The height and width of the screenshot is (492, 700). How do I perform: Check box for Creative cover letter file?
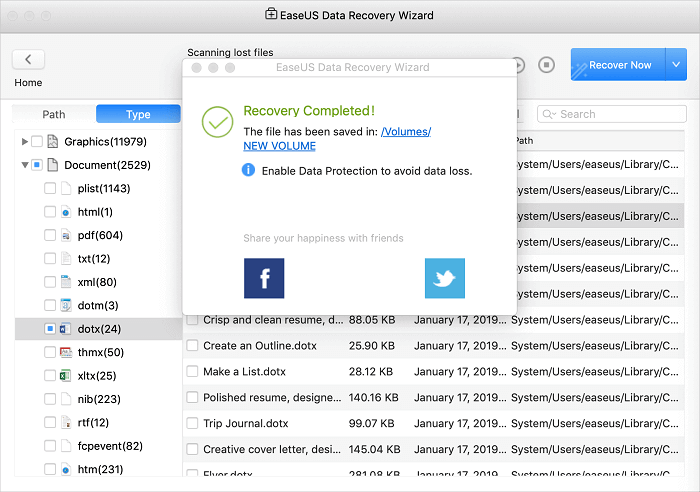[x=192, y=449]
